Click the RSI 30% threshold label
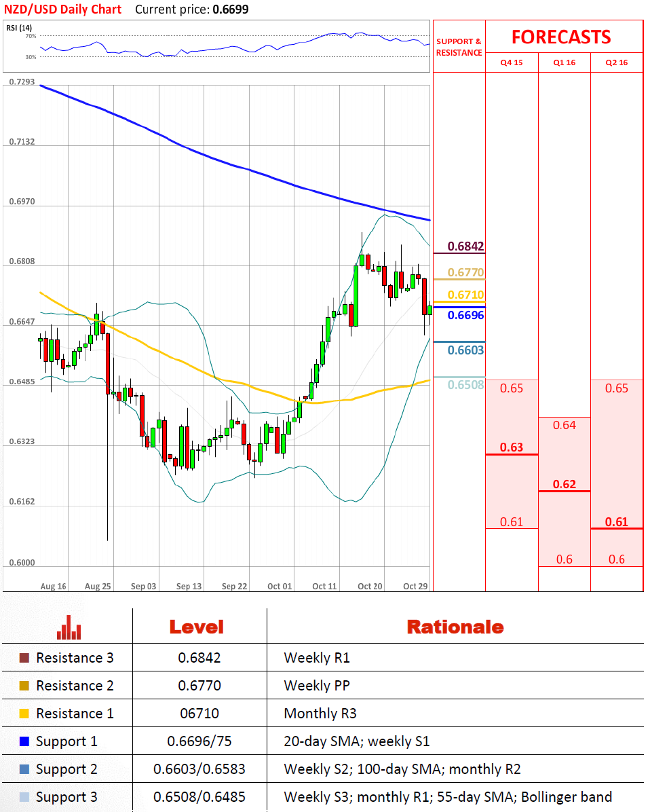The height and width of the screenshot is (812, 650). point(31,57)
